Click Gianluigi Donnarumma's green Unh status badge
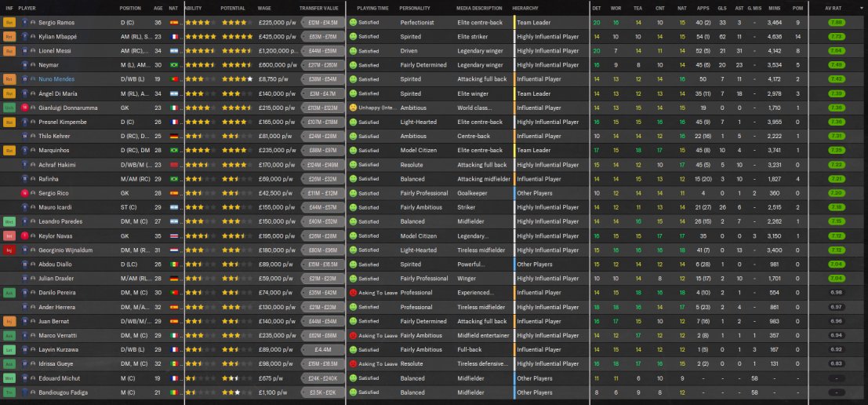This screenshot has height=405, width=868. (9, 108)
